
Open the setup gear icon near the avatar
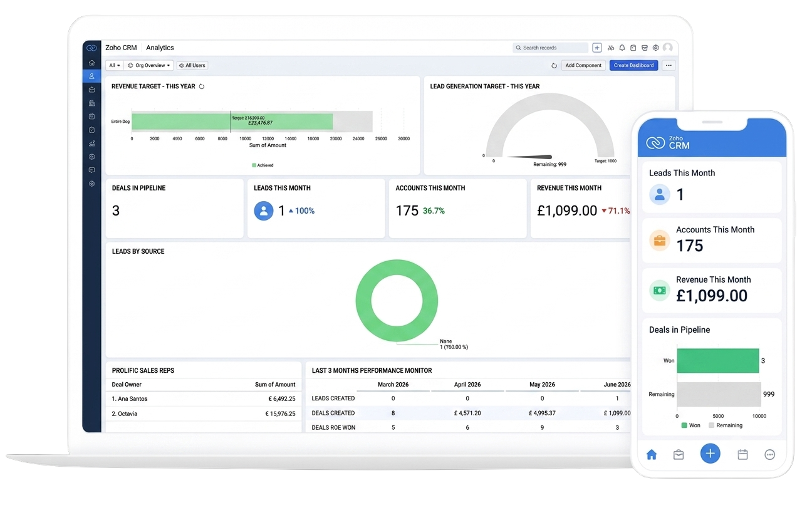pos(655,48)
